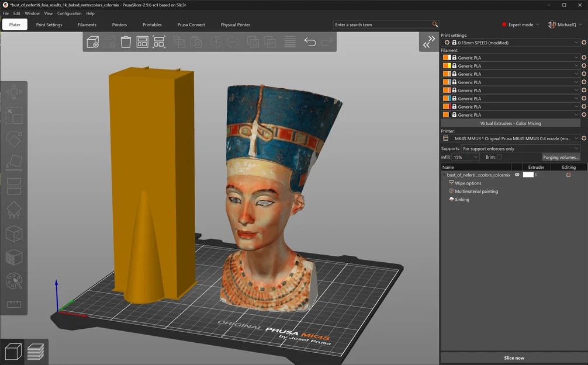Viewport: 588px width, 365px height.
Task: Click the Editing icon for the bust object
Action: click(x=569, y=175)
